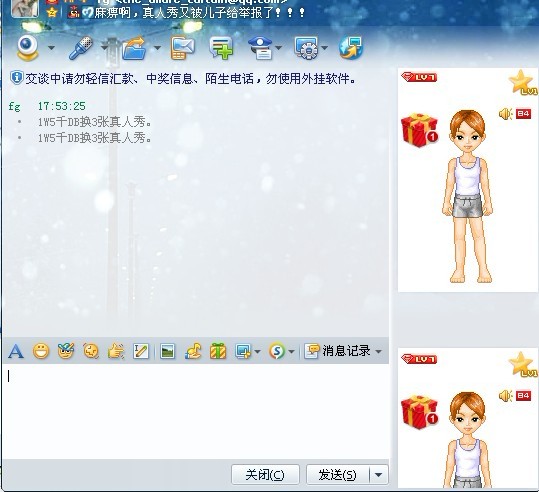The width and height of the screenshot is (539, 492).
Task: Click the magic emoticon VIP icon
Action: point(66,351)
